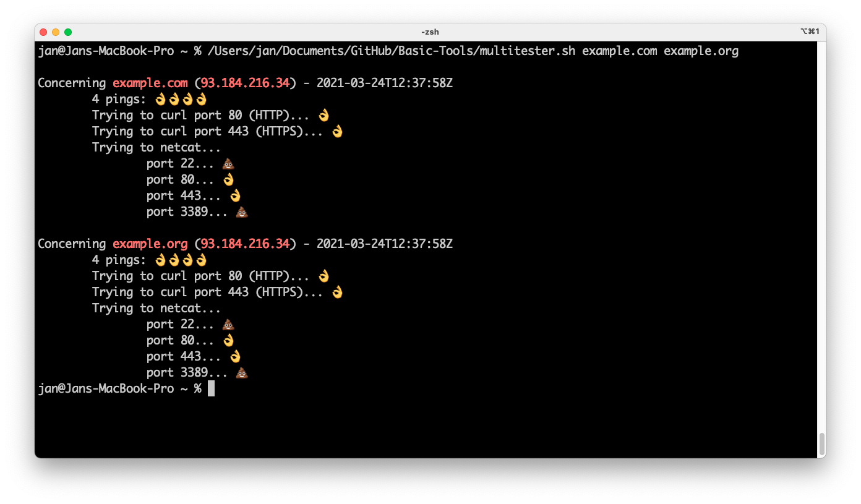Click the poop emoji next to port 22 under example.com
The width and height of the screenshot is (861, 504).
228,163
